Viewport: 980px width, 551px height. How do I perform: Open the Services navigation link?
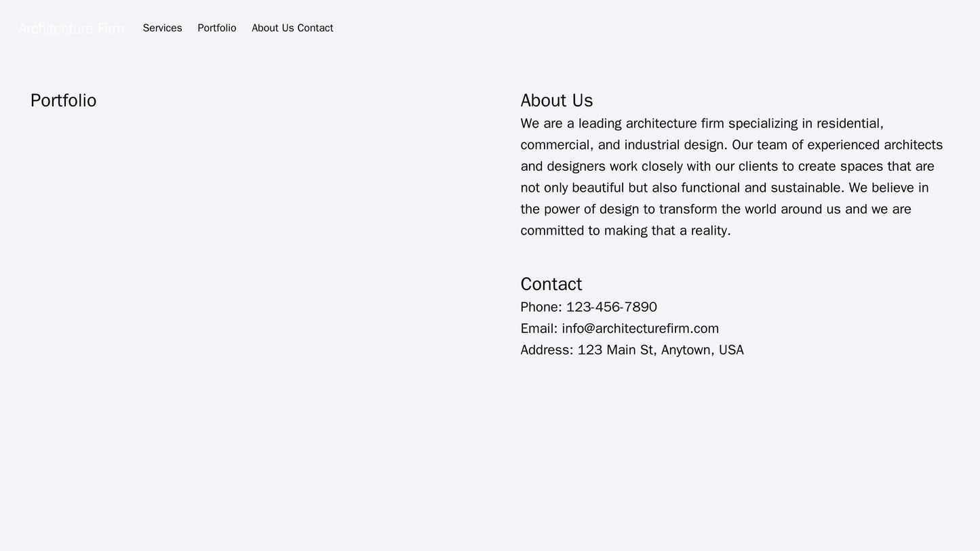pyautogui.click(x=162, y=28)
